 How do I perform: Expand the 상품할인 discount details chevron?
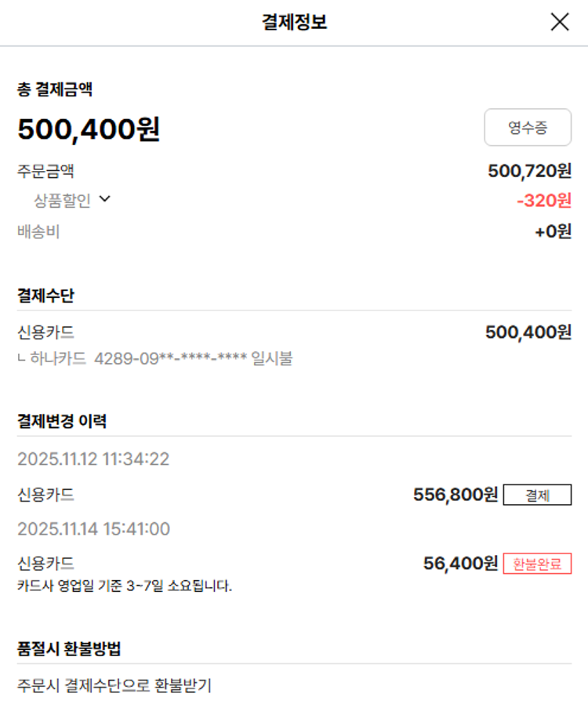105,199
